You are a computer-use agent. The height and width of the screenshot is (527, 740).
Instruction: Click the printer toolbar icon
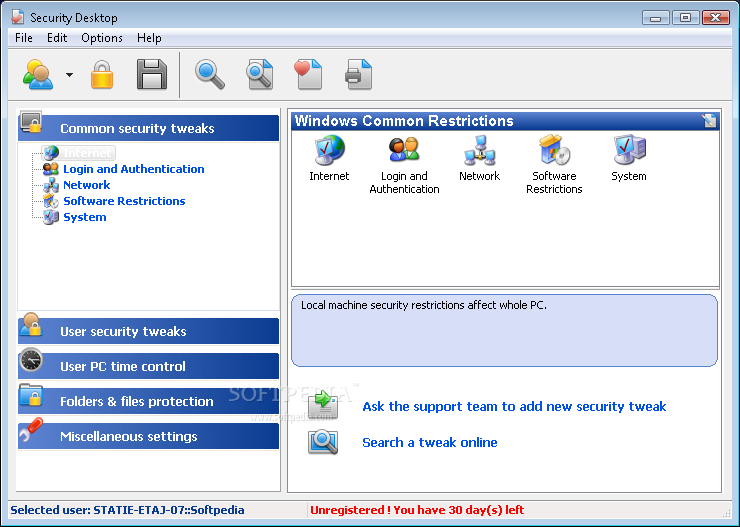point(359,75)
